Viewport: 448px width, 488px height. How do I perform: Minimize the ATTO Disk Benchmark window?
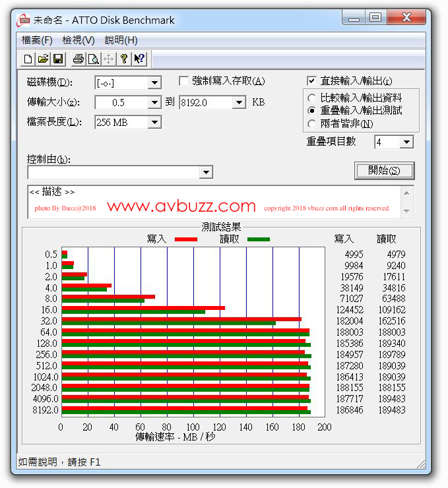click(x=354, y=18)
